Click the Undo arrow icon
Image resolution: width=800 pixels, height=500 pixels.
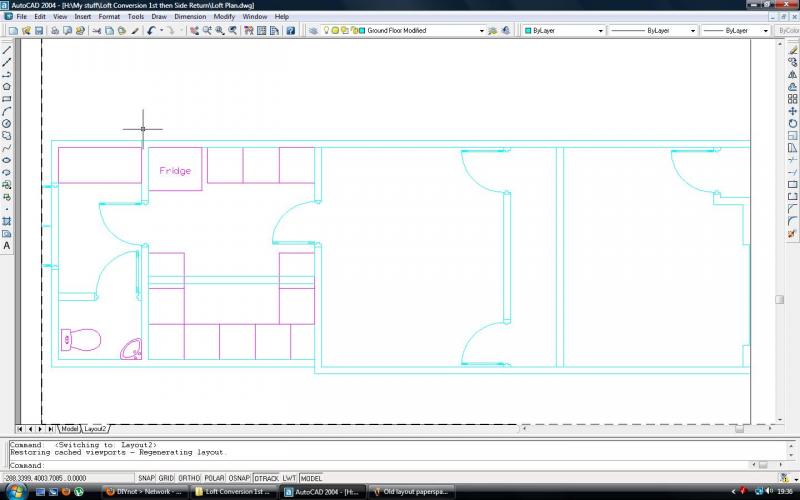coord(150,31)
